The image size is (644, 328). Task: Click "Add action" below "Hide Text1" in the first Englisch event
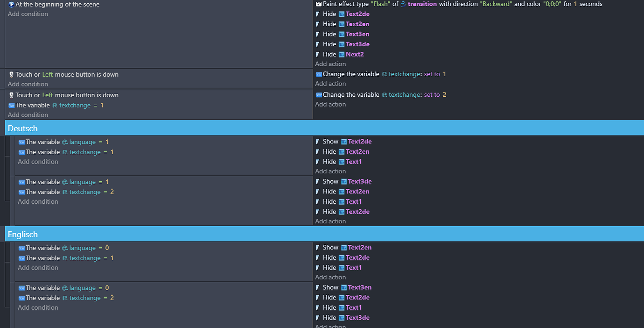pos(330,278)
